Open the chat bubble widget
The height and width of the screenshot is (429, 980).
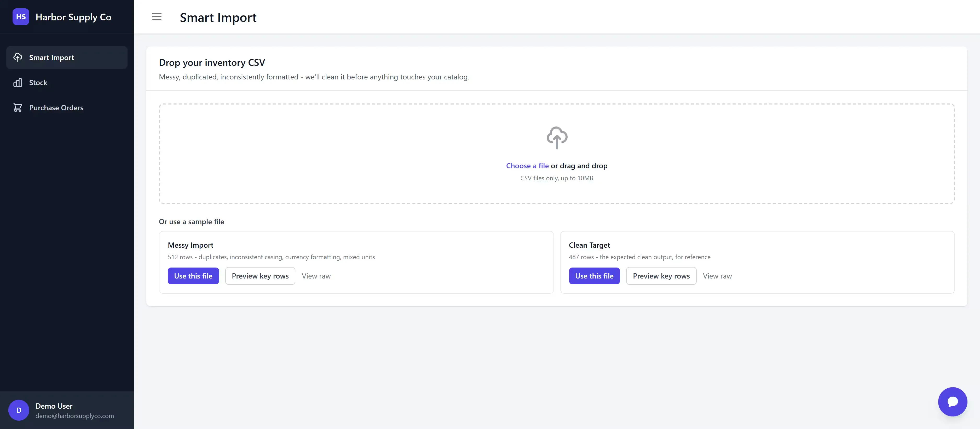[953, 402]
